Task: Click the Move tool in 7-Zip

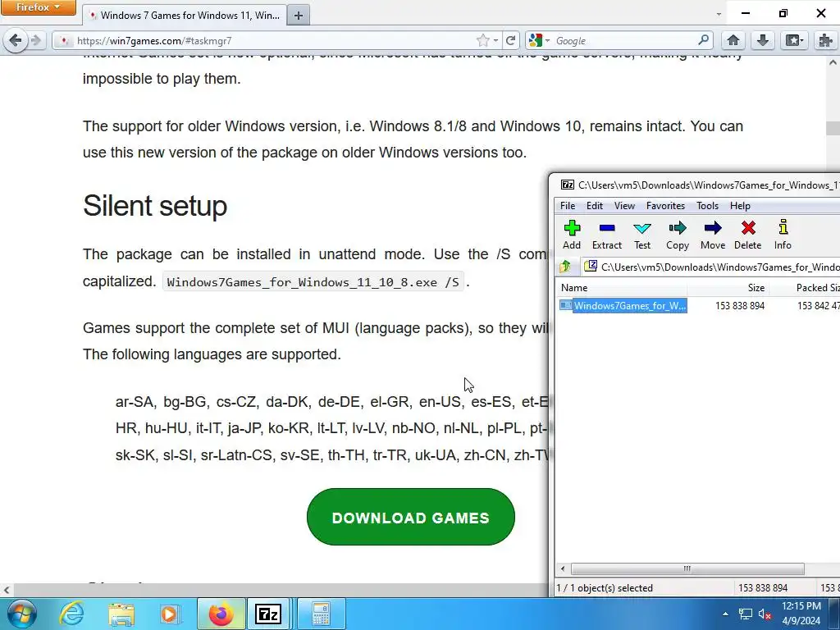Action: [x=713, y=235]
